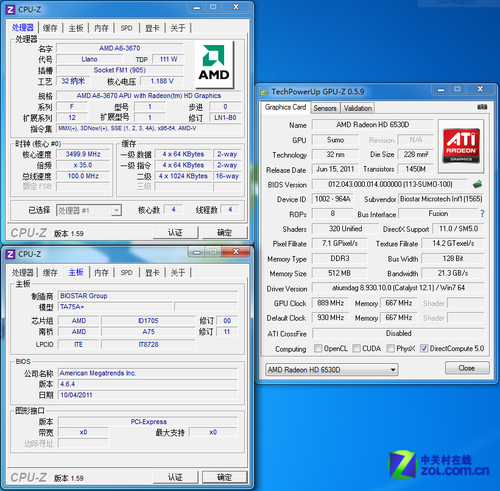Screen dimensions: 500x491
Task: Click the TDP value 111 W
Action: (x=168, y=59)
